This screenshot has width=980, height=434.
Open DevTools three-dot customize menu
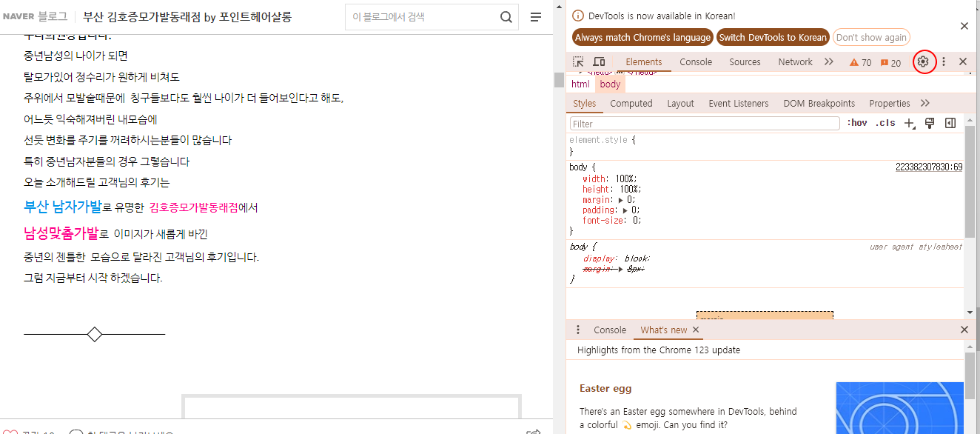[x=944, y=61]
